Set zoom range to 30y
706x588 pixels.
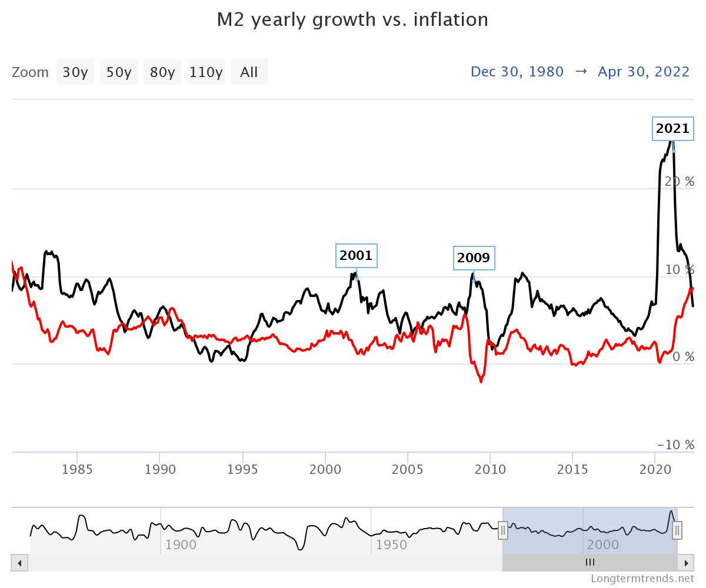[x=75, y=72]
